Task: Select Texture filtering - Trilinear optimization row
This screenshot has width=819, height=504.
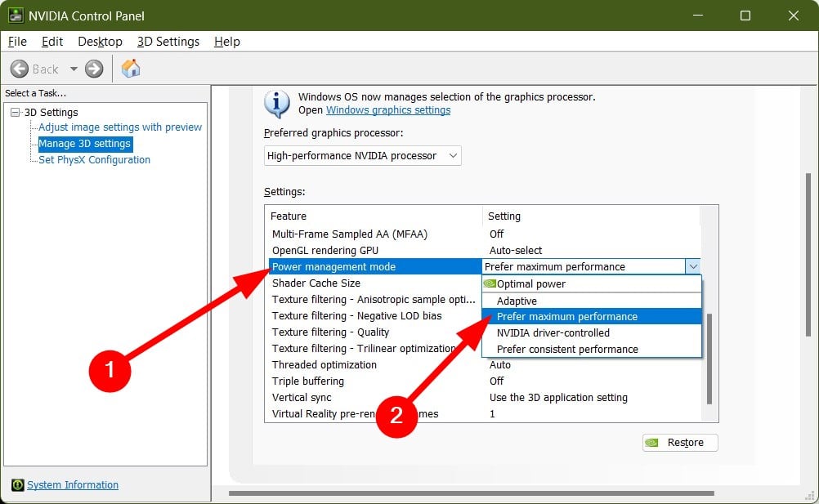Action: [375, 348]
